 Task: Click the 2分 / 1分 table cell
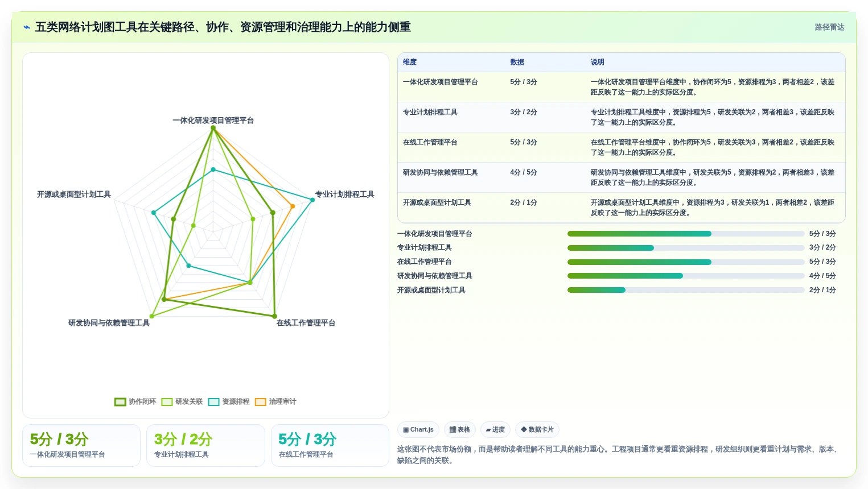click(x=524, y=202)
